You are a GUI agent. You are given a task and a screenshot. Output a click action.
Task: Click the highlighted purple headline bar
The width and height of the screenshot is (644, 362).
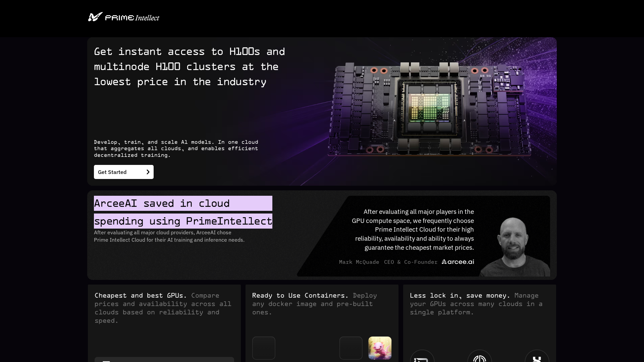[183, 203]
